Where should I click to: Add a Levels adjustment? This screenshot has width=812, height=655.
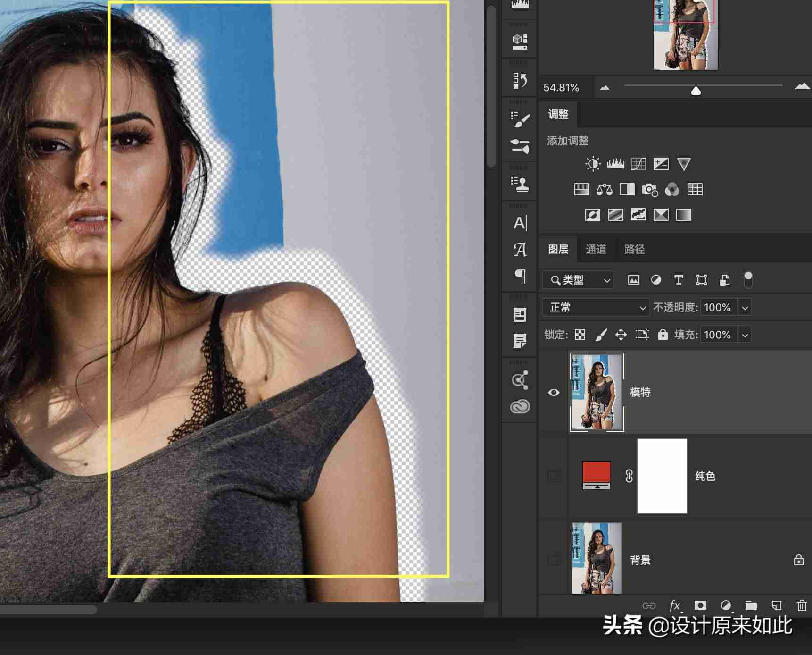pos(615,164)
